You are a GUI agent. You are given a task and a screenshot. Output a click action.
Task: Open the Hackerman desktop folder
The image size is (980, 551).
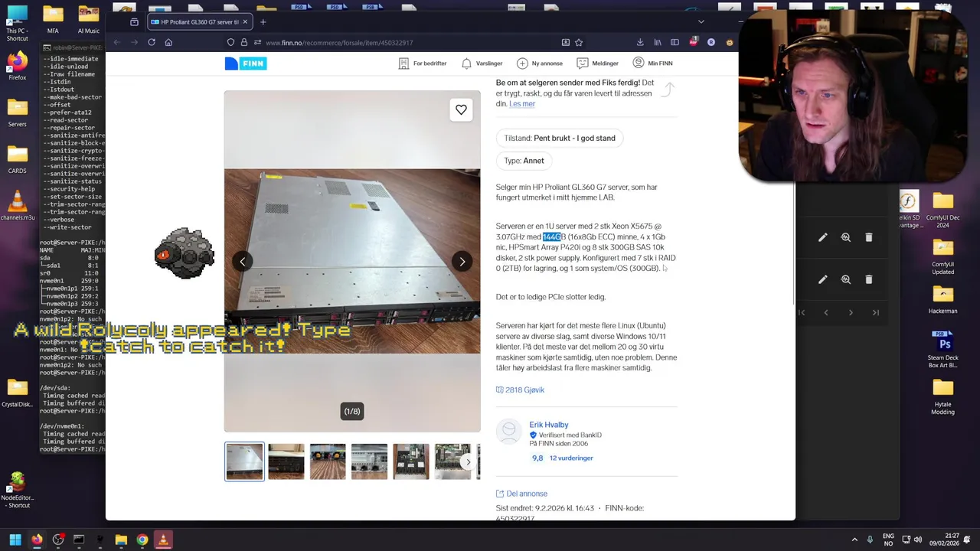click(x=942, y=300)
